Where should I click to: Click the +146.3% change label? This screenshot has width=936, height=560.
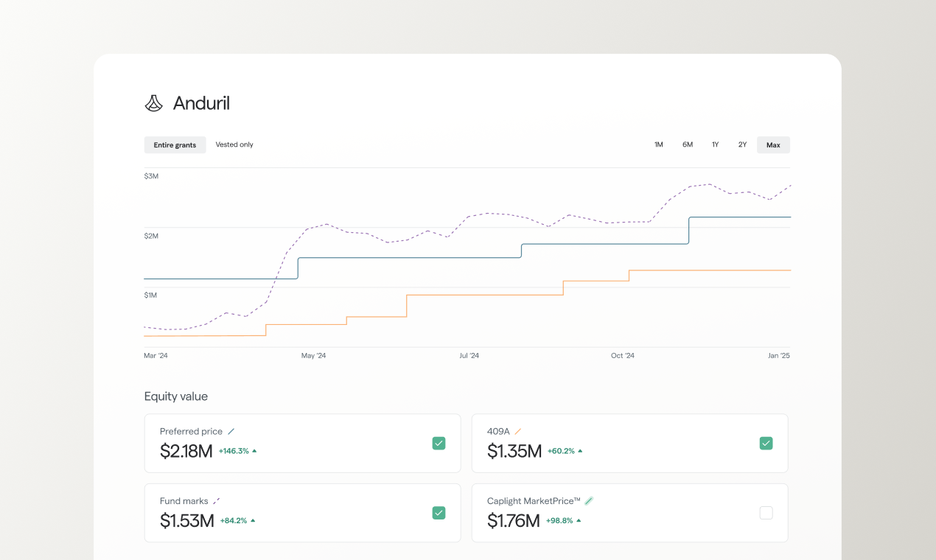234,451
